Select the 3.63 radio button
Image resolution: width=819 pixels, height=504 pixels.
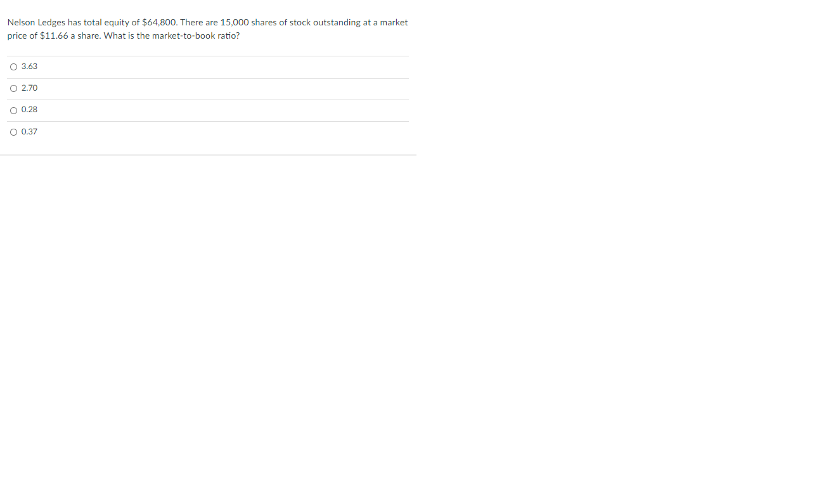coord(13,67)
